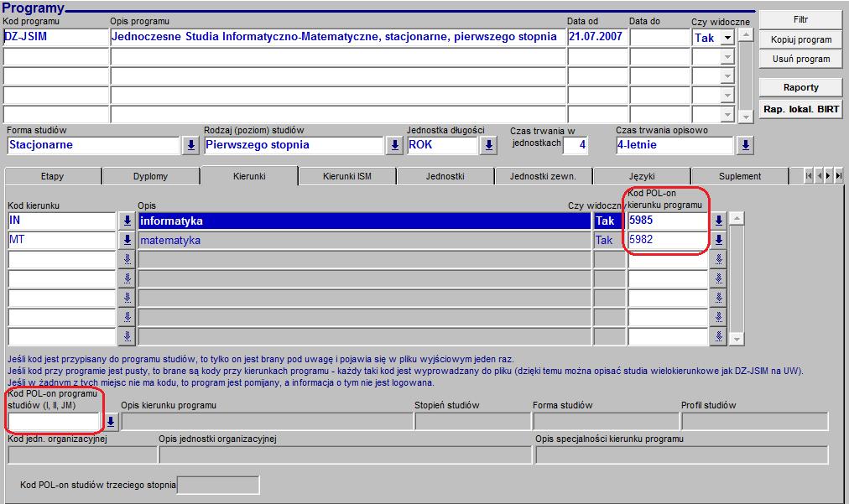Click the Data od field with 21.07.2007
The image size is (849, 504).
pyautogui.click(x=597, y=38)
